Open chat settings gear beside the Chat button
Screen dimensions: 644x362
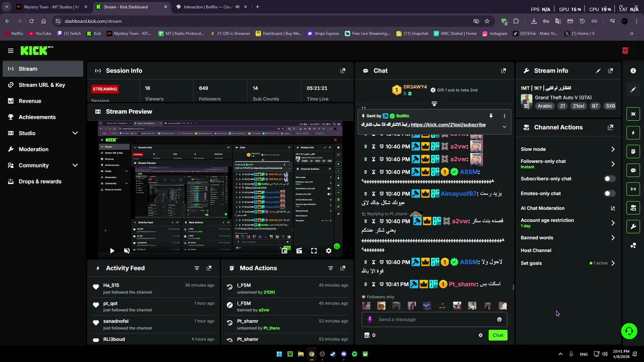pyautogui.click(x=480, y=335)
